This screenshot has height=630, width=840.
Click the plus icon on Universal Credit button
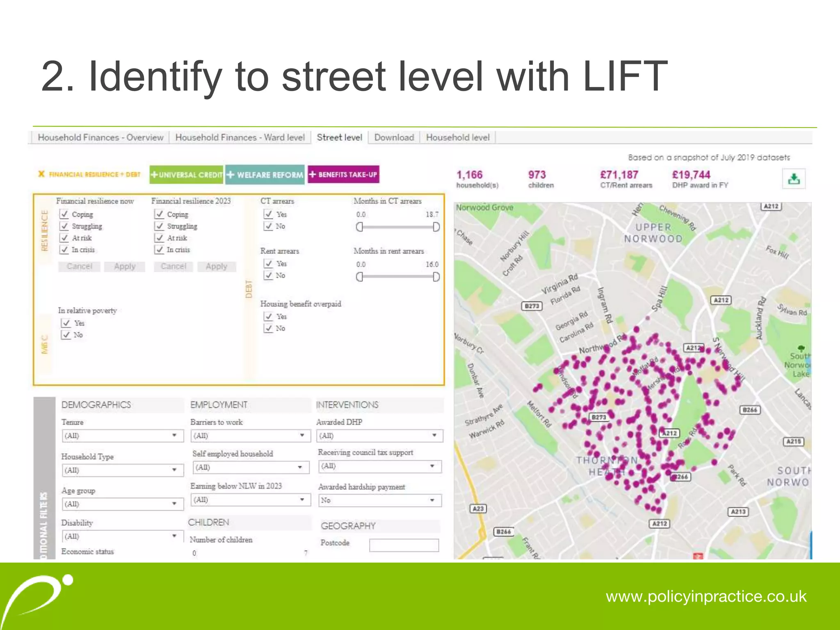pos(154,175)
